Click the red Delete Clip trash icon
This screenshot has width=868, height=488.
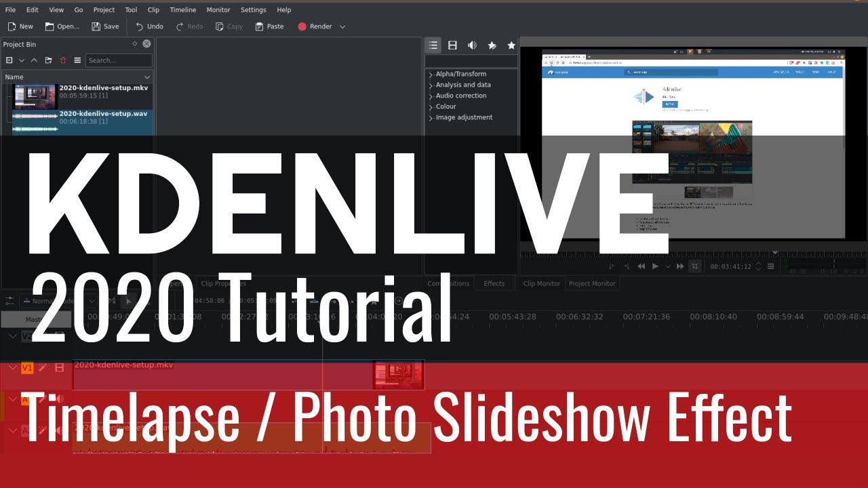[63, 60]
